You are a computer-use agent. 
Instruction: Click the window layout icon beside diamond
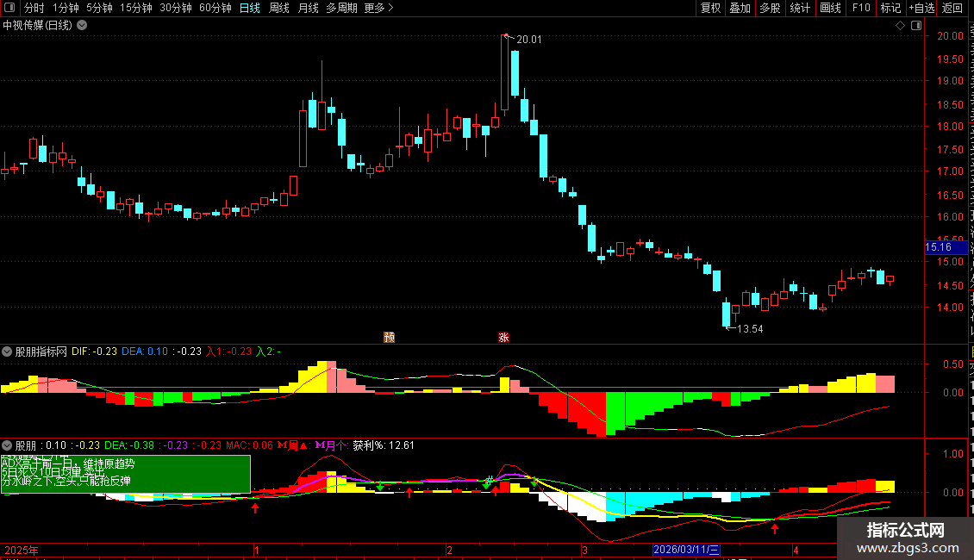[x=916, y=26]
